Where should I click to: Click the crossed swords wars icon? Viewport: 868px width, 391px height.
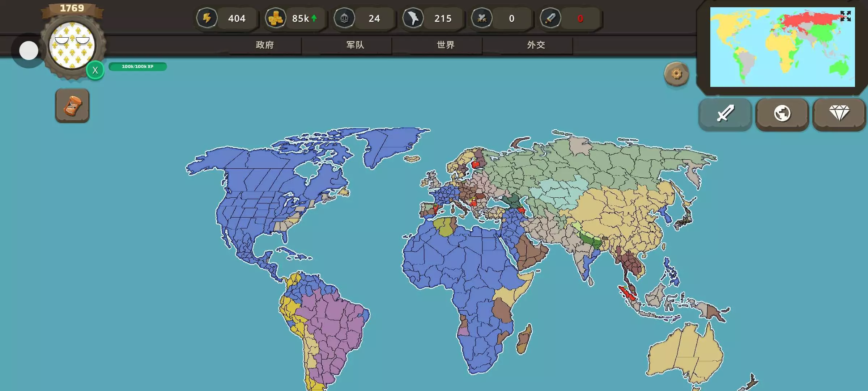pyautogui.click(x=481, y=18)
